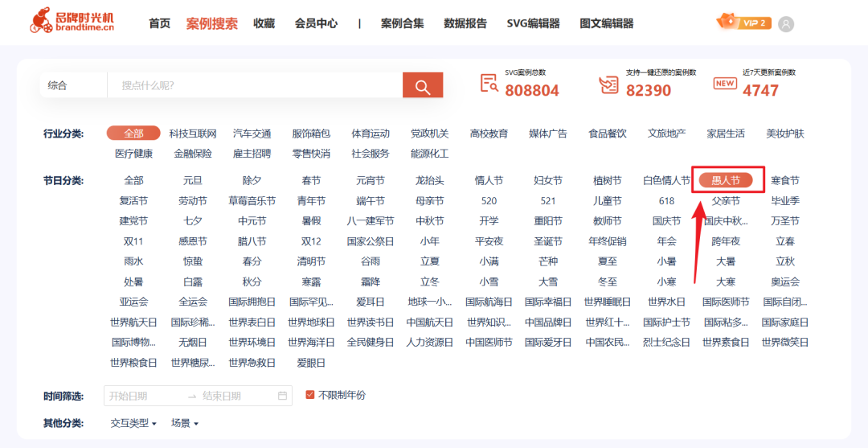The image size is (868, 448).
Task: Click the VIP 2 badge icon
Action: [744, 23]
